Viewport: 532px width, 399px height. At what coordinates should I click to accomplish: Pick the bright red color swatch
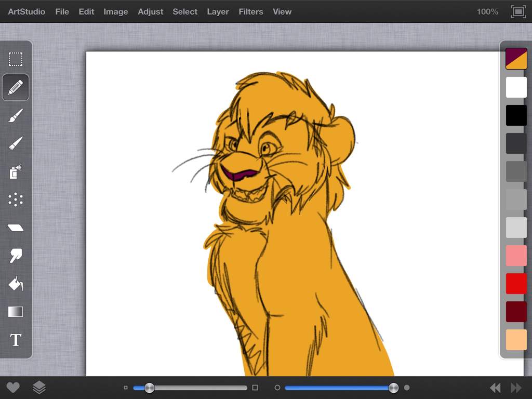[x=516, y=284]
